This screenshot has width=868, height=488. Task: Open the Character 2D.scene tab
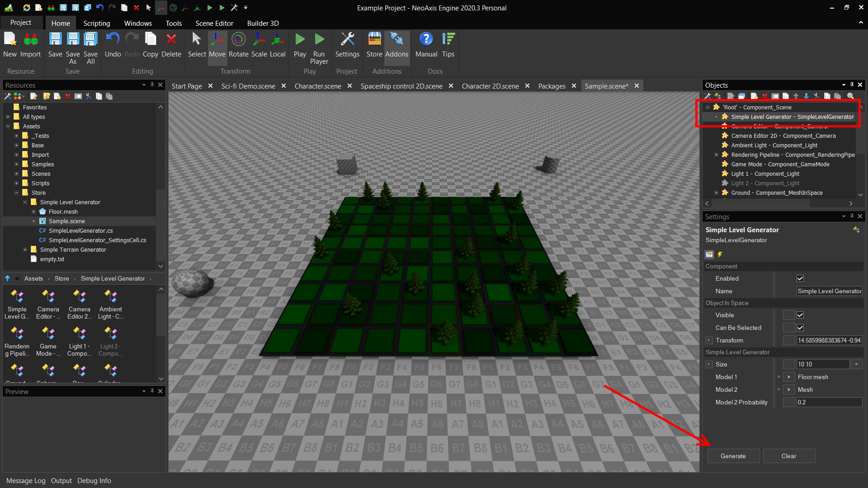coord(490,86)
